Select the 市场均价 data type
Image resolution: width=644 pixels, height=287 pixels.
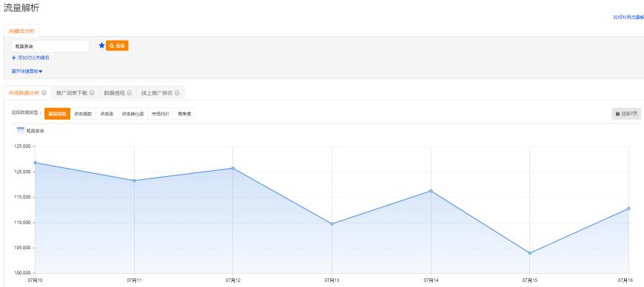[x=161, y=114]
